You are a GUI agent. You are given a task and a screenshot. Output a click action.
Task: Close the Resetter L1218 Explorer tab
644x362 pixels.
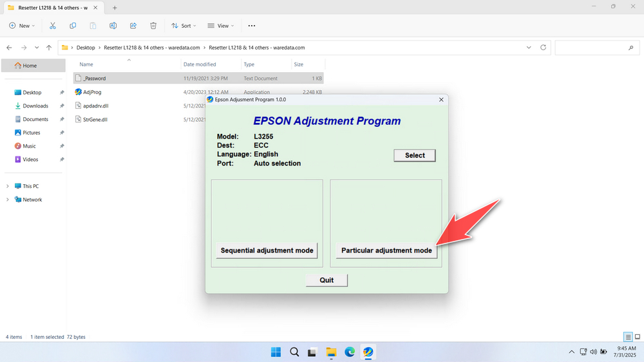95,8
